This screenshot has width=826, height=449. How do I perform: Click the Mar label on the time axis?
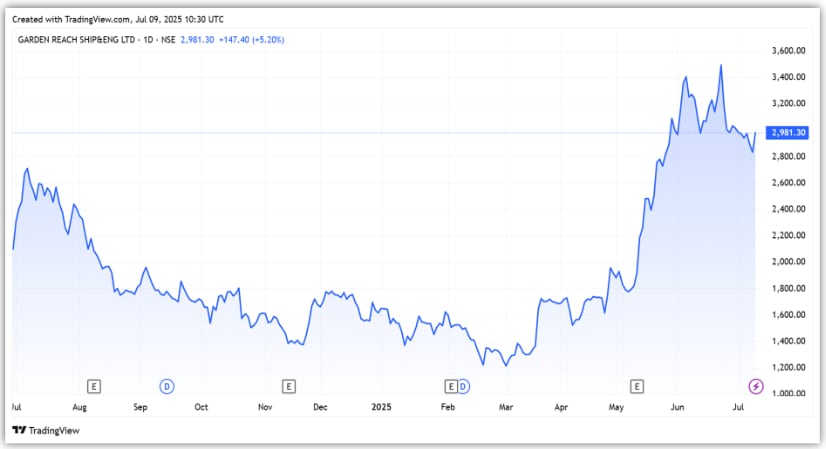pos(506,408)
